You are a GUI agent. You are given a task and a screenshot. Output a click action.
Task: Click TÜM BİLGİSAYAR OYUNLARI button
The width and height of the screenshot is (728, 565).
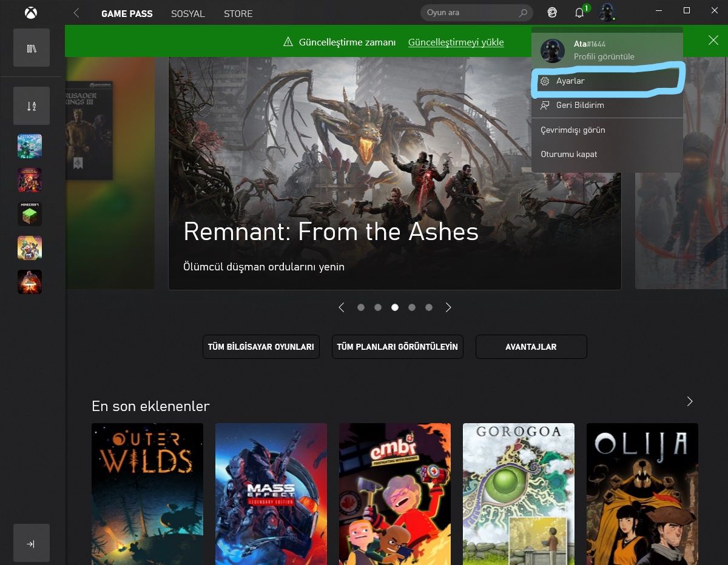pyautogui.click(x=261, y=347)
